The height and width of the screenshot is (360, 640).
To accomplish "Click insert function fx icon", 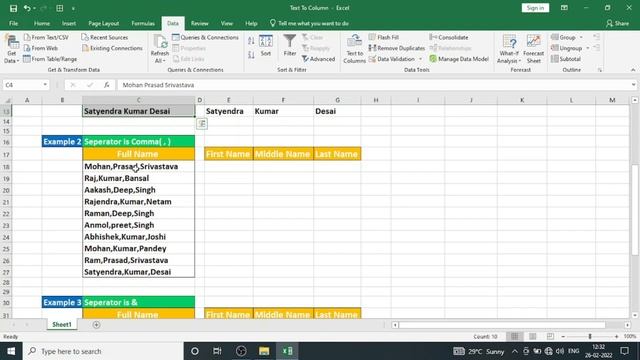I will tap(107, 85).
